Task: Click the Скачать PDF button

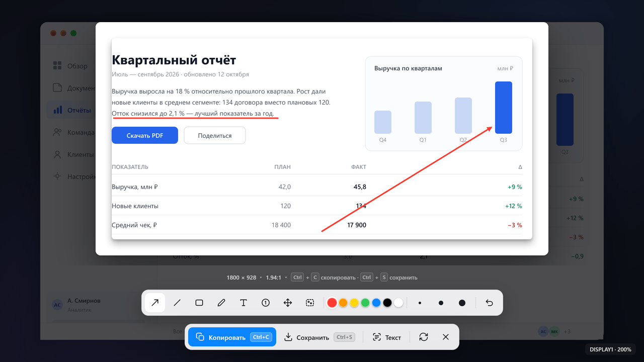Action: (145, 135)
